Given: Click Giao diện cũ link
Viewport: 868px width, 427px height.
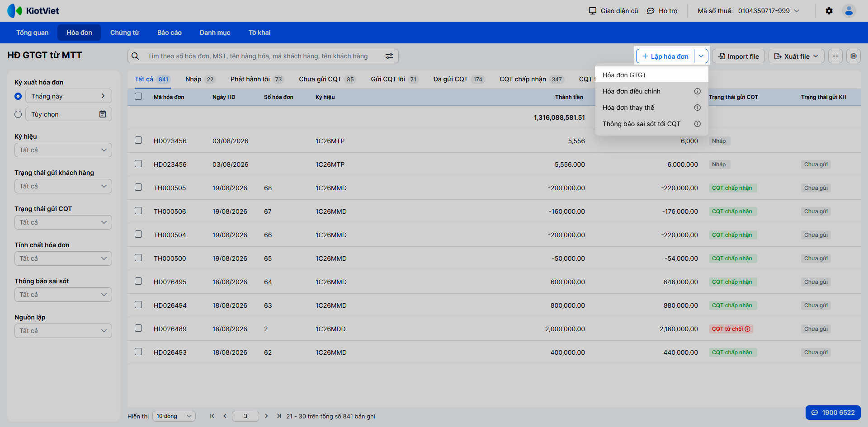Looking at the screenshot, I should (x=619, y=11).
